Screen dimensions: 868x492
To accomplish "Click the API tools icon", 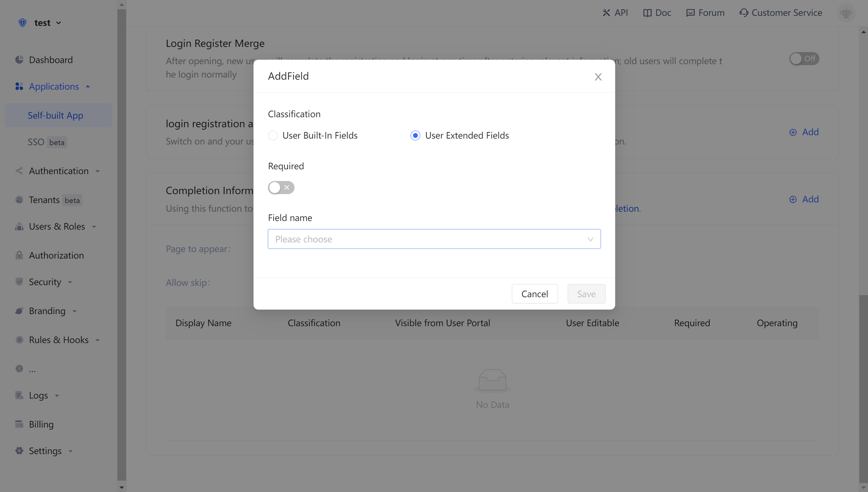I will coord(606,13).
